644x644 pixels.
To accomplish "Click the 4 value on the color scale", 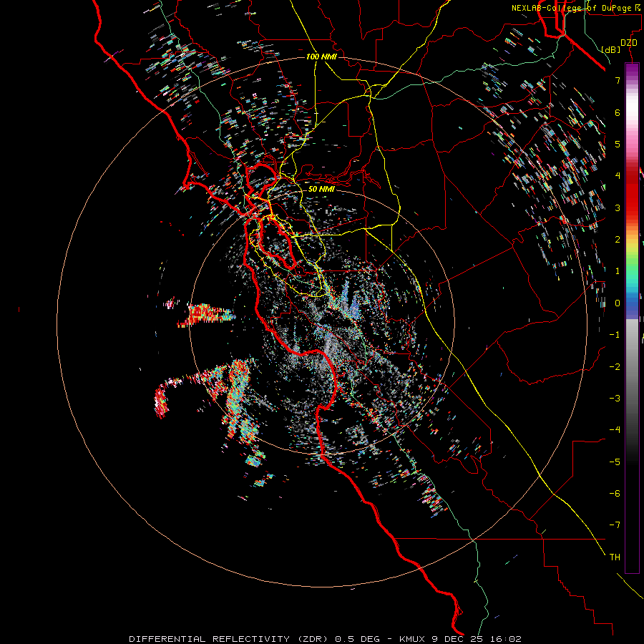I will point(618,176).
